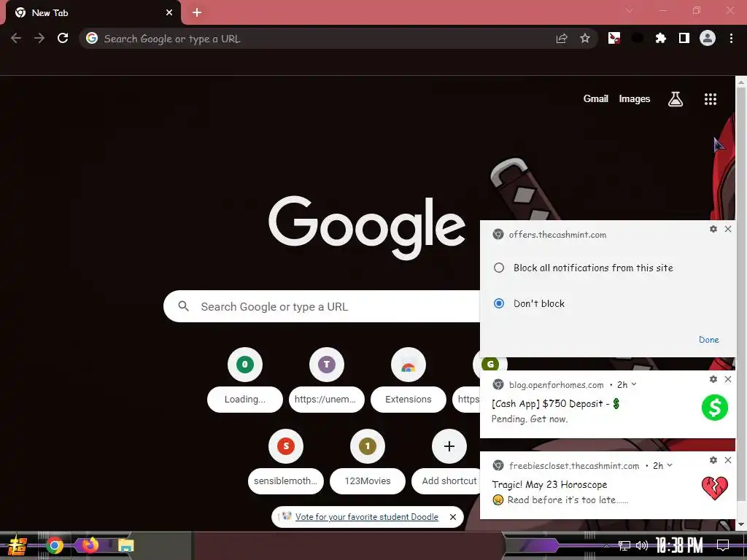
Task: Launch Firefox from the taskbar
Action: coord(90,545)
